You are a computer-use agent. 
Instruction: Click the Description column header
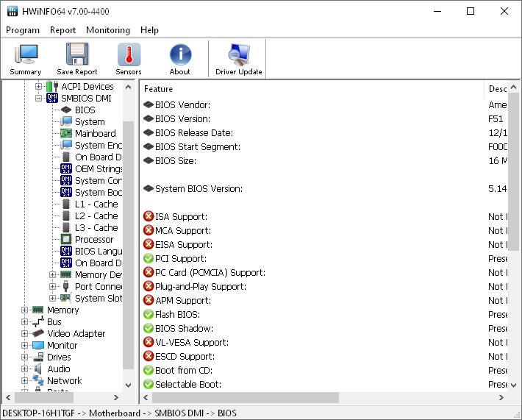point(496,89)
